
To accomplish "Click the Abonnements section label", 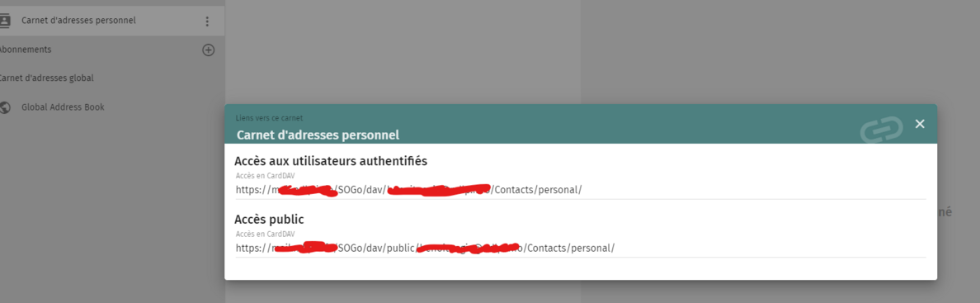I will (x=25, y=50).
